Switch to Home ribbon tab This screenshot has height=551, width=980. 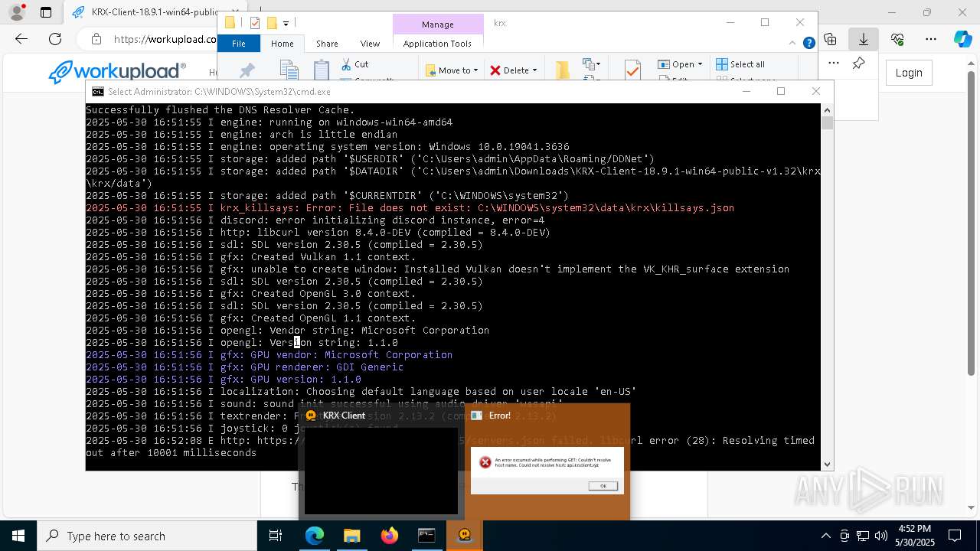click(283, 44)
